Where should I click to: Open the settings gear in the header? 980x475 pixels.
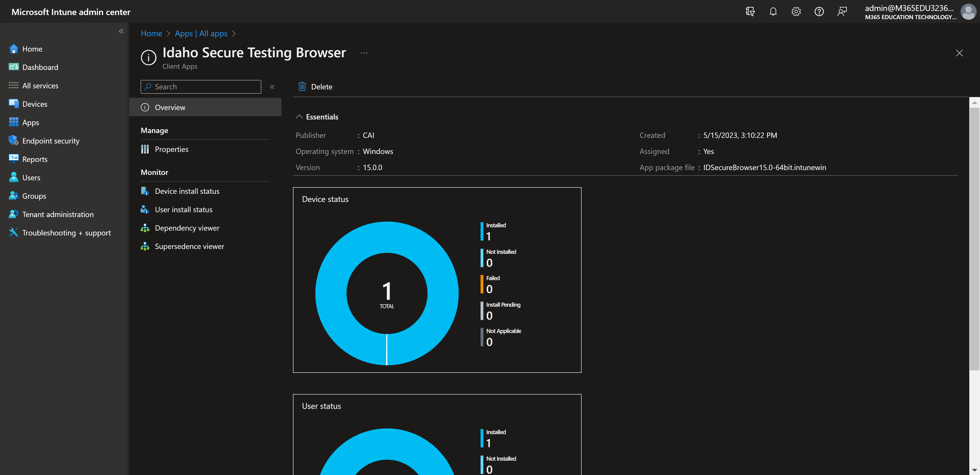[x=796, y=11]
